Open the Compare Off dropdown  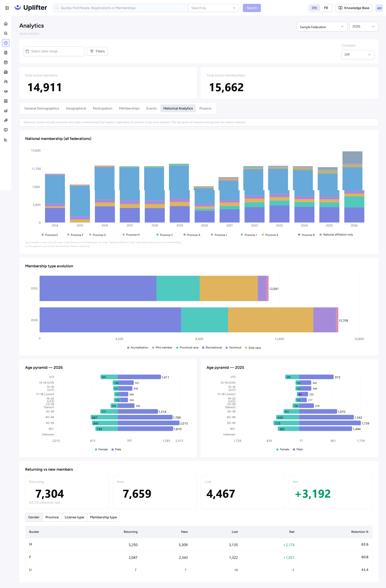point(358,55)
